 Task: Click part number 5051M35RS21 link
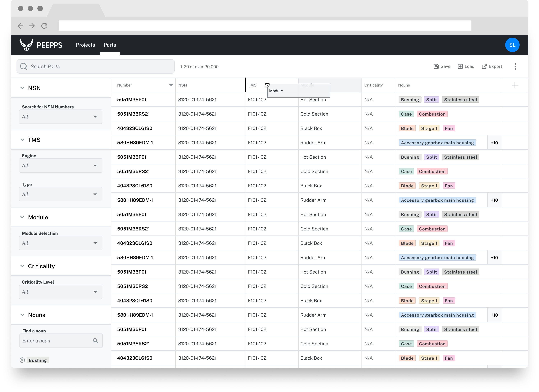click(x=133, y=114)
